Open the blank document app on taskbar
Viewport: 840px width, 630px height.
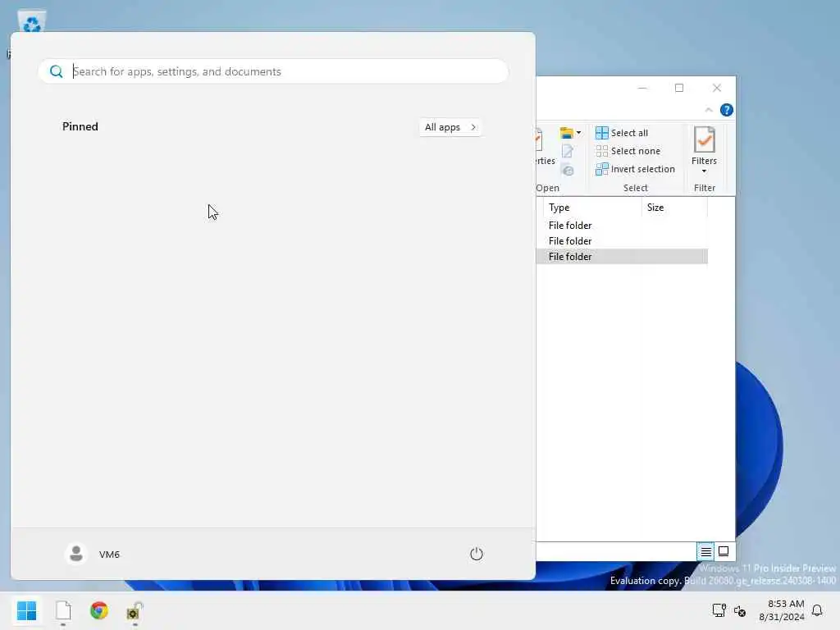63,610
